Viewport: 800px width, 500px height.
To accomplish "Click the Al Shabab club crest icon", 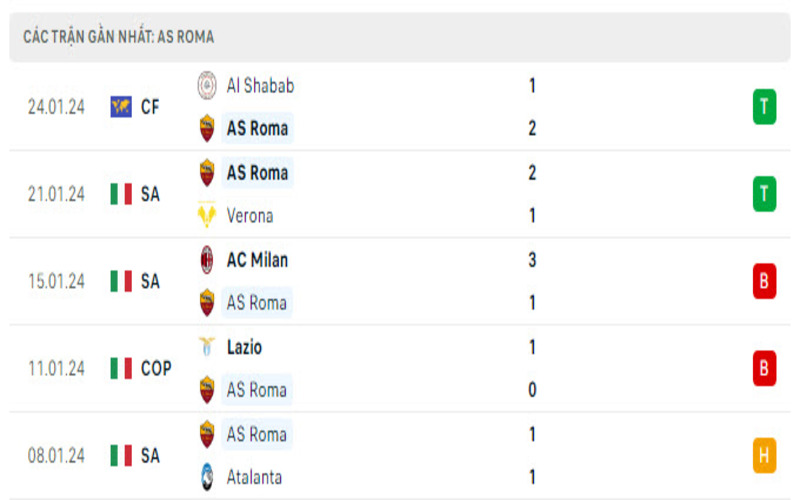I will [x=207, y=86].
